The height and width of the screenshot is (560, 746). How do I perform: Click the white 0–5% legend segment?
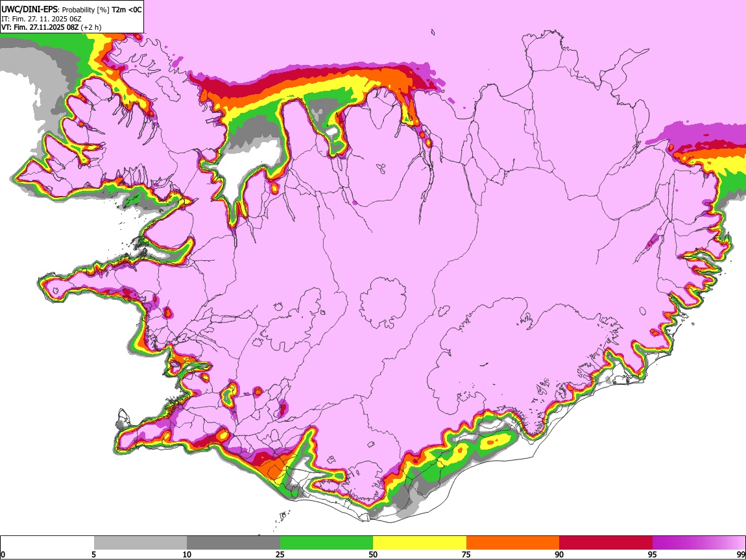click(x=47, y=543)
